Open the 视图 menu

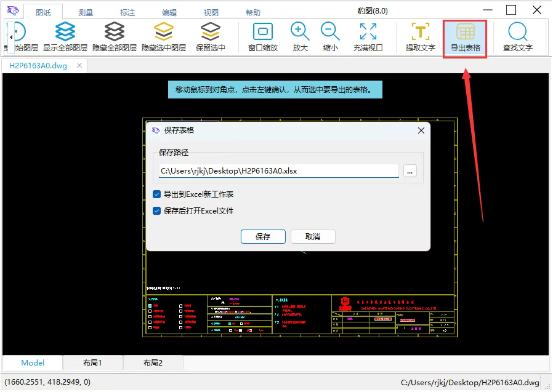point(211,11)
